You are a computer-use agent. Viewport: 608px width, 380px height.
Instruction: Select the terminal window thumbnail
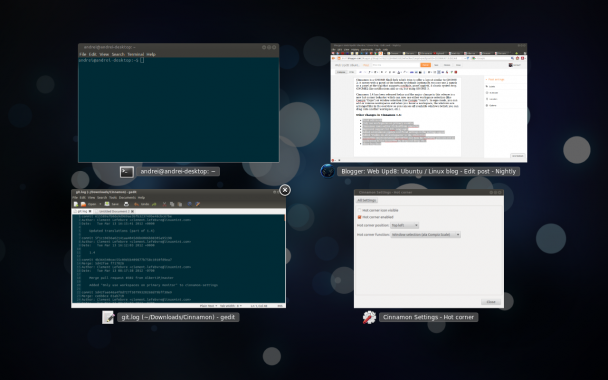point(178,103)
